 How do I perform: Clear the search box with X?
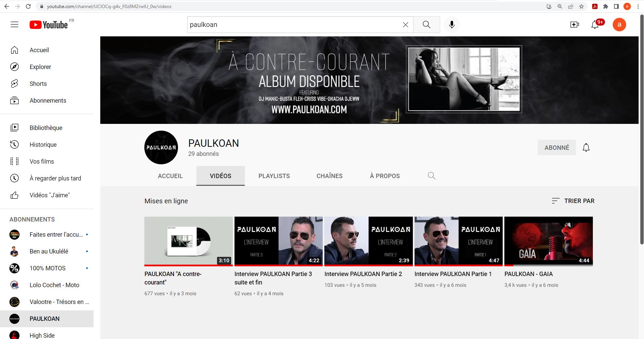point(405,25)
